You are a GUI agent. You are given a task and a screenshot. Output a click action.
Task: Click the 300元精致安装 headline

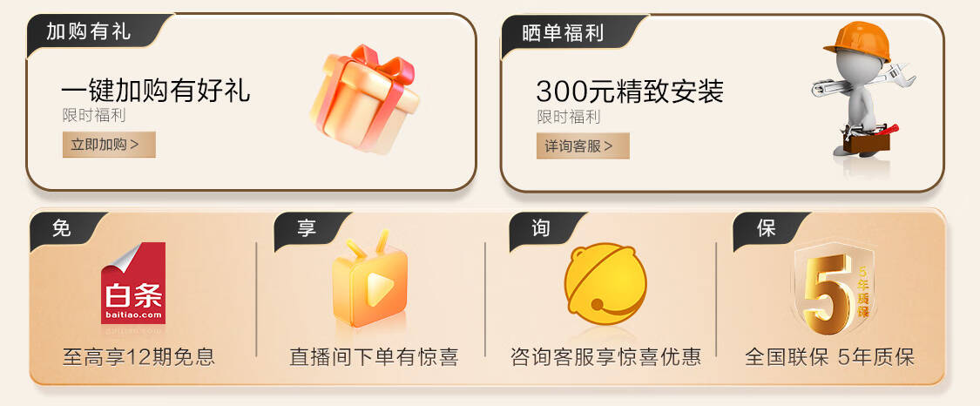pos(630,91)
